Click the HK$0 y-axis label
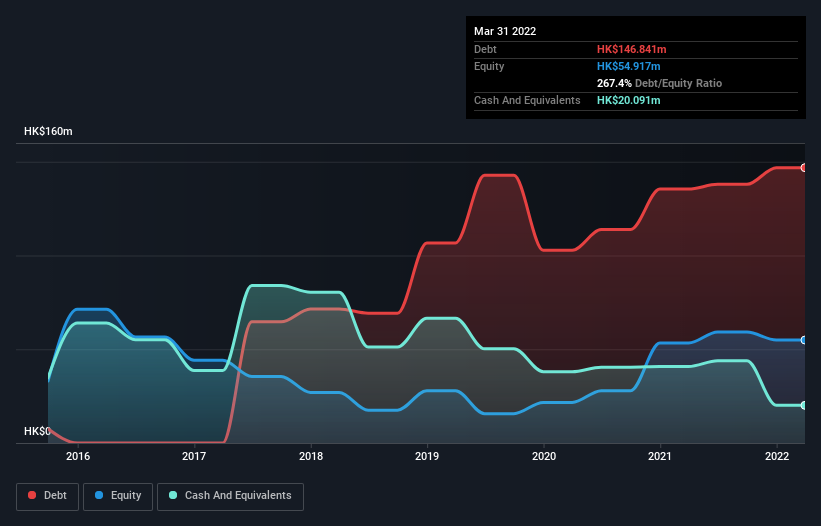 pyautogui.click(x=37, y=431)
